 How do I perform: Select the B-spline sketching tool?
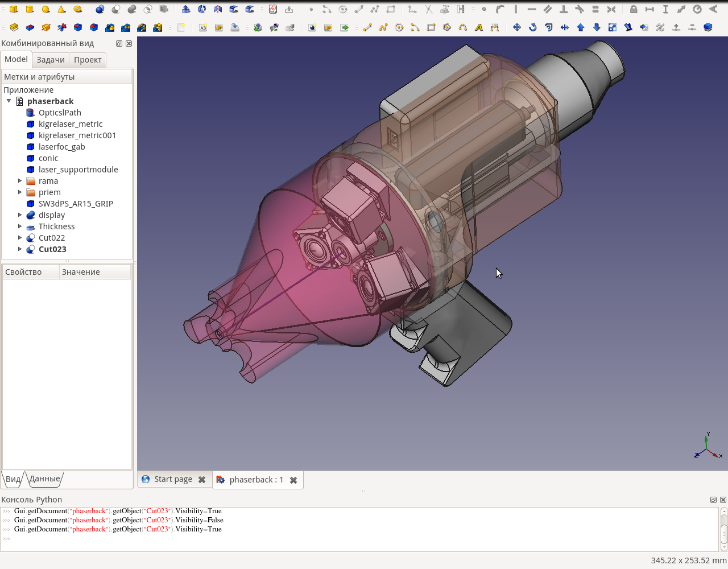pos(462,27)
